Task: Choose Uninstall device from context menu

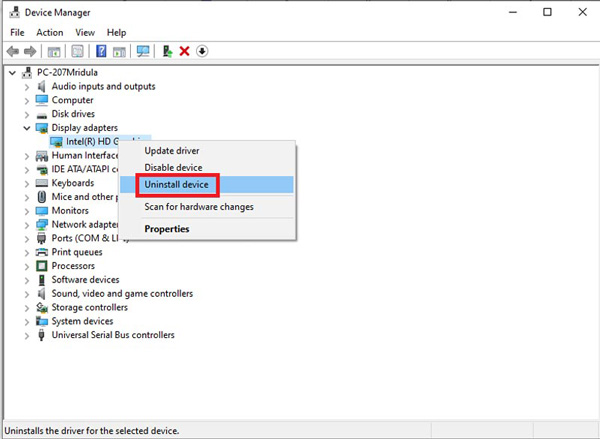Action: click(x=177, y=185)
